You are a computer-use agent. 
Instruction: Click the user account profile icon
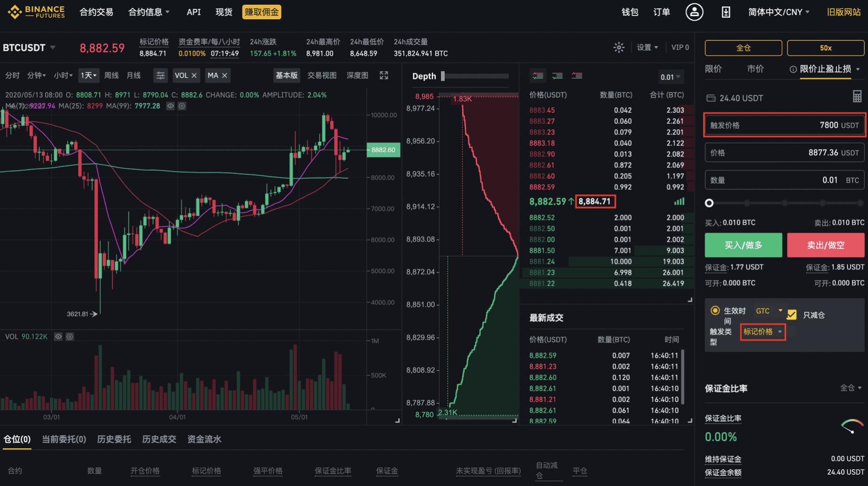tap(694, 12)
